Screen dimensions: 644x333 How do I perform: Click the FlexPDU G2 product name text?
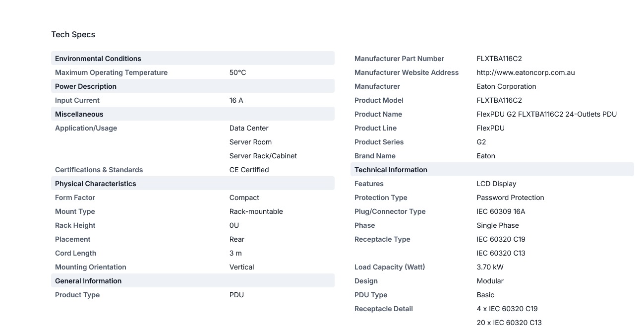(546, 114)
